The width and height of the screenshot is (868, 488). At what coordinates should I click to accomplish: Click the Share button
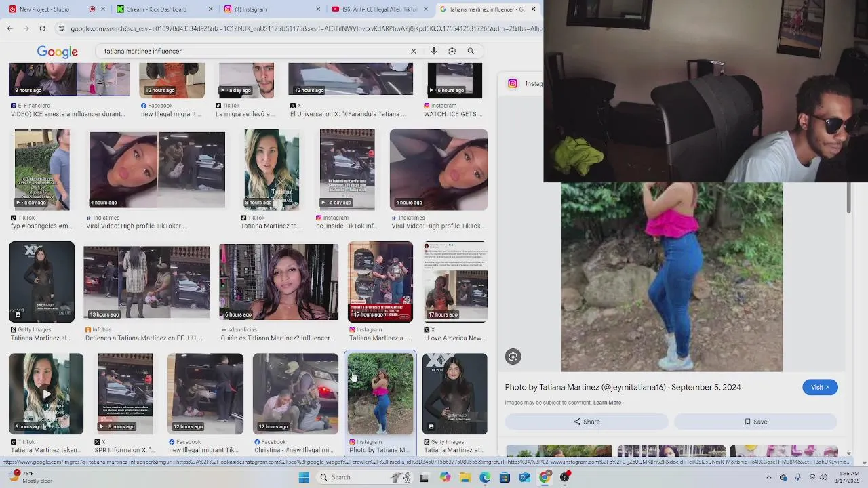pos(587,422)
